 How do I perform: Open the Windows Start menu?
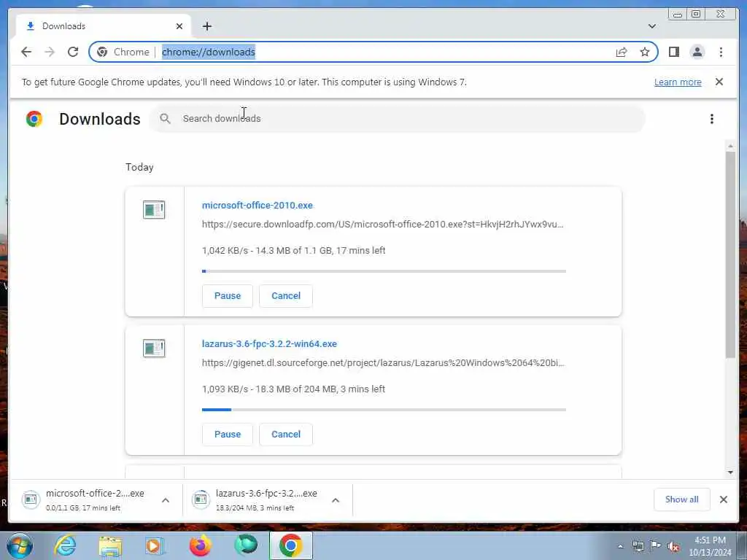tap(20, 545)
